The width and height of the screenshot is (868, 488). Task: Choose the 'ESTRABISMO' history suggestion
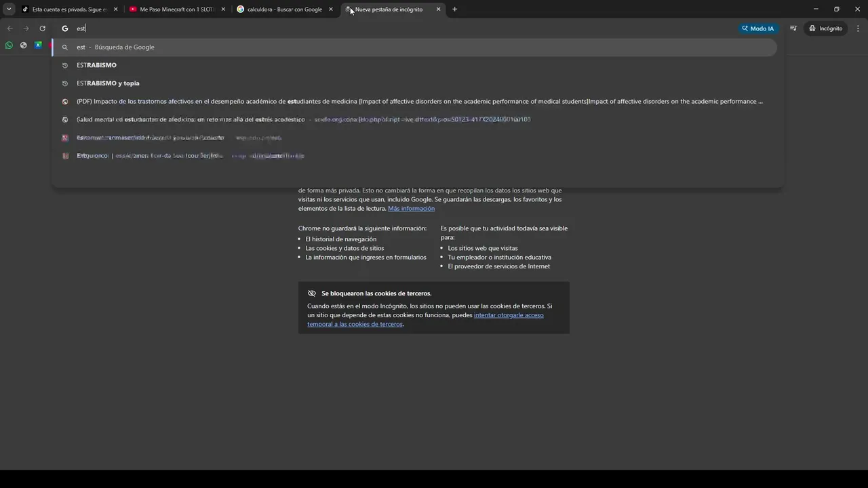click(x=414, y=65)
